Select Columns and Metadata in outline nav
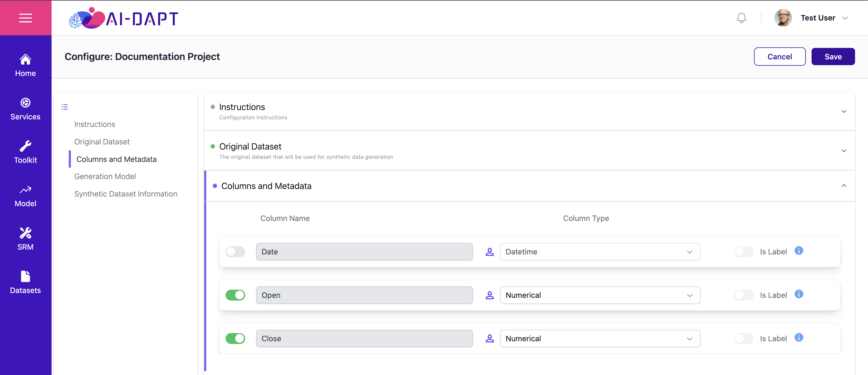This screenshot has height=375, width=868. pos(116,159)
